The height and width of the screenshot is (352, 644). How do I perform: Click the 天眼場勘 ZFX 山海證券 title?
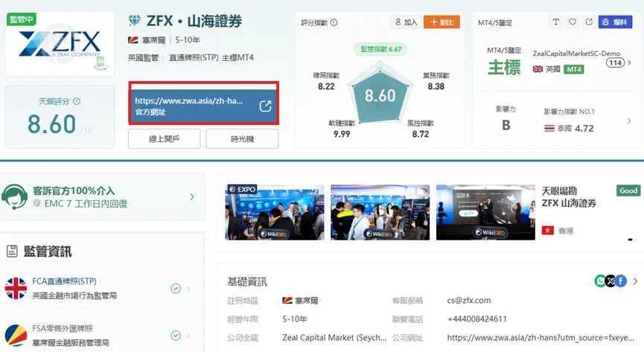click(569, 196)
